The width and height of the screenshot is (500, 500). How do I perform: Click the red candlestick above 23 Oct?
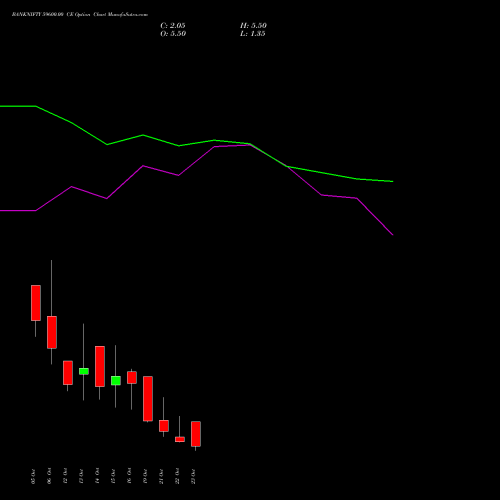(x=196, y=434)
